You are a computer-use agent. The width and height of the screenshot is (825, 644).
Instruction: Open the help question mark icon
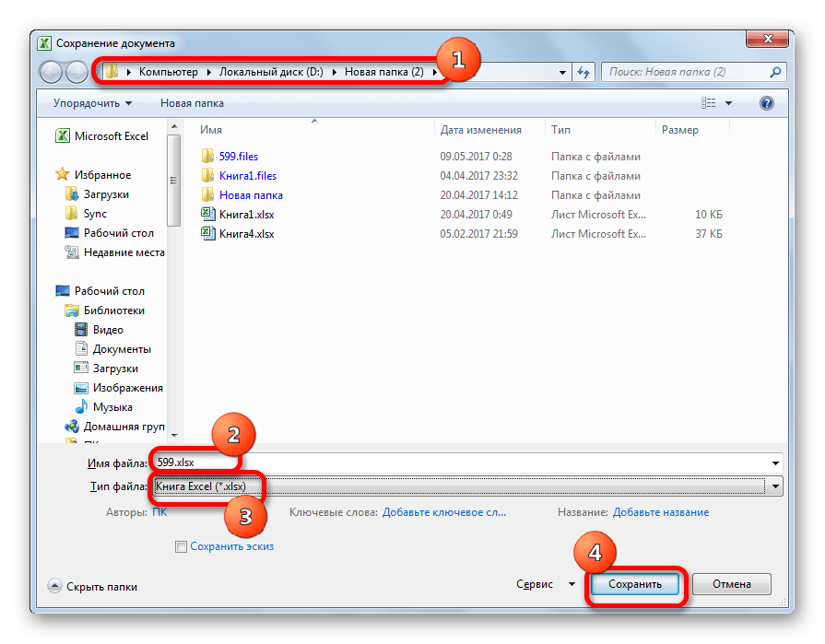(767, 103)
